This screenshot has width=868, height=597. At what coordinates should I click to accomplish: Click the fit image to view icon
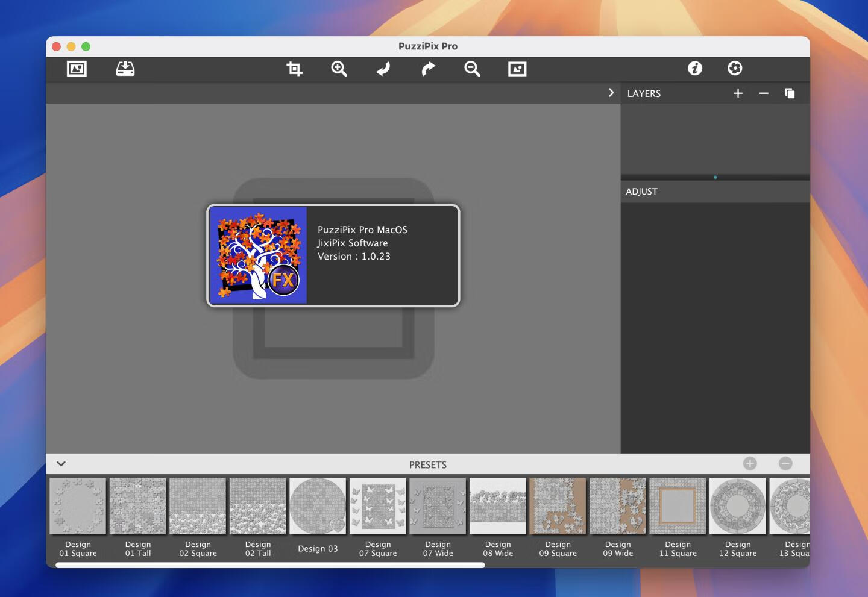coord(517,69)
